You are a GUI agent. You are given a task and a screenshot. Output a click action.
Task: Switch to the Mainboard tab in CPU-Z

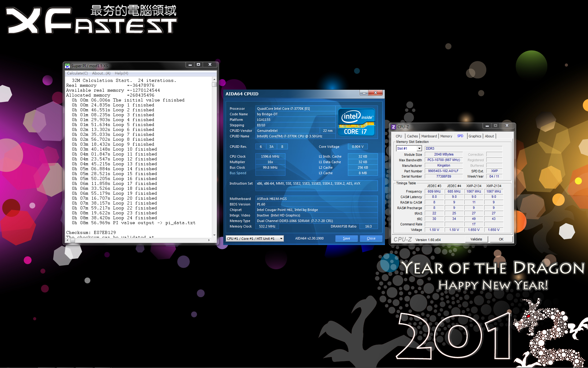pyautogui.click(x=429, y=136)
